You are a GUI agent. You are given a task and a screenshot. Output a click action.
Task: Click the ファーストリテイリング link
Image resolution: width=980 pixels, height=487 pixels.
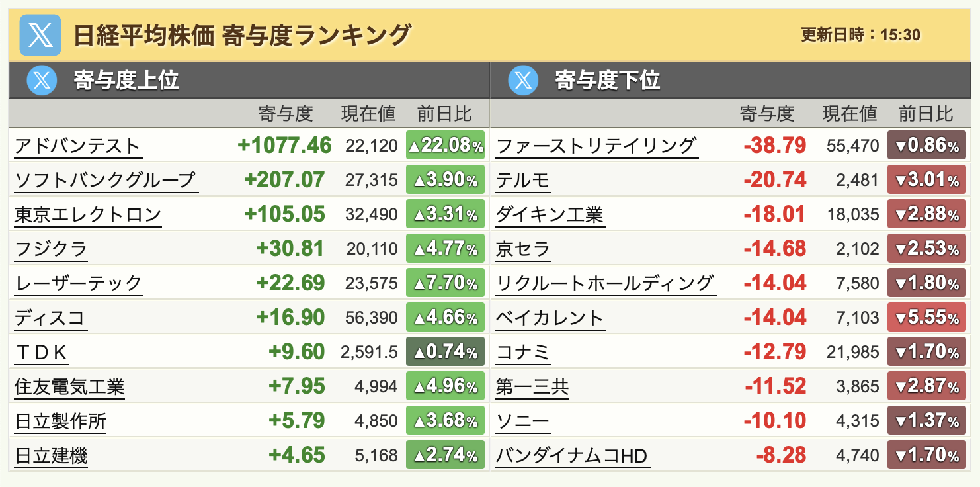596,146
